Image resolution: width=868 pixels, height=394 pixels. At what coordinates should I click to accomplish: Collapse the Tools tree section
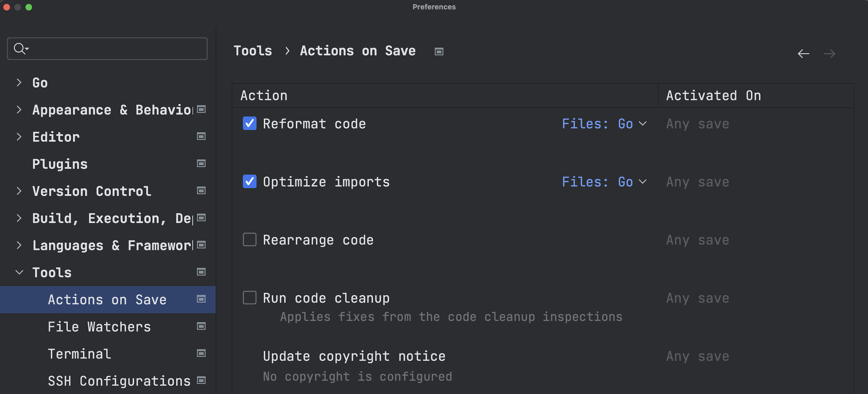click(19, 272)
